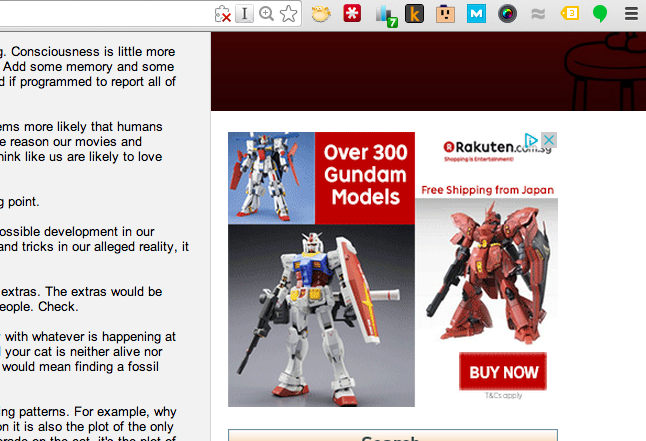Click the text 'your cat is neither alive nor'

[84, 352]
